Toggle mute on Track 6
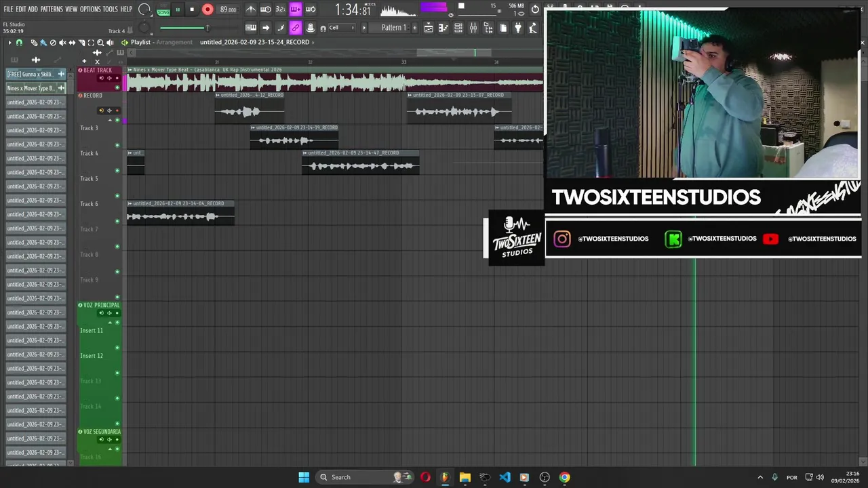868x488 pixels. [x=117, y=221]
